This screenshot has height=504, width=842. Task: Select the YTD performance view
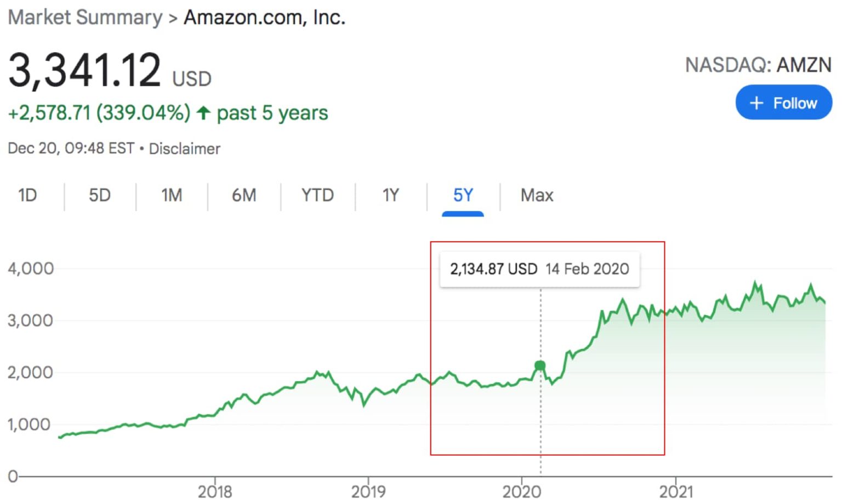tap(317, 195)
